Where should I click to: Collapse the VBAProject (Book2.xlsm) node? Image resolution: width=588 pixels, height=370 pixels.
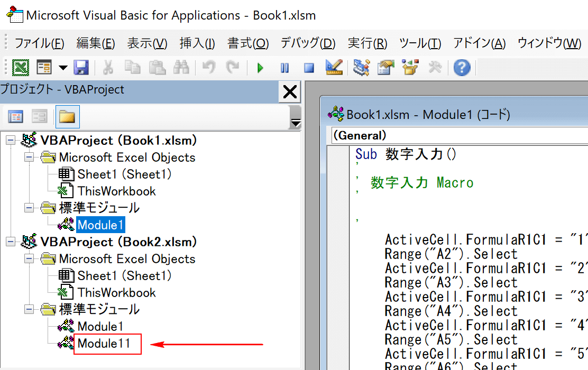pyautogui.click(x=11, y=242)
